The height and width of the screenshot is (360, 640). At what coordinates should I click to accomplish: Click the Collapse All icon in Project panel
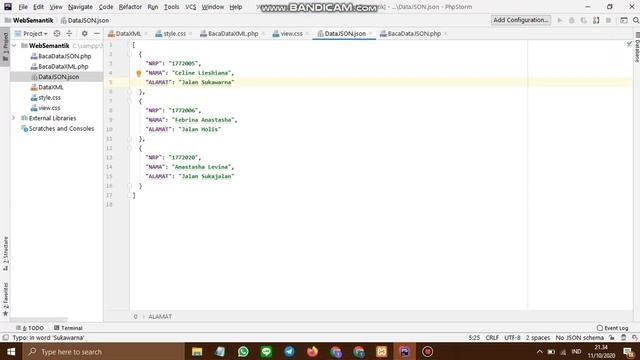69,33
